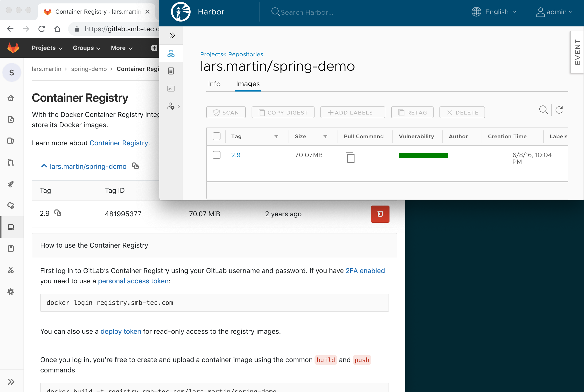The width and height of the screenshot is (584, 392).
Task: Expand Administration submenu chevron in Harbor
Action: click(179, 106)
